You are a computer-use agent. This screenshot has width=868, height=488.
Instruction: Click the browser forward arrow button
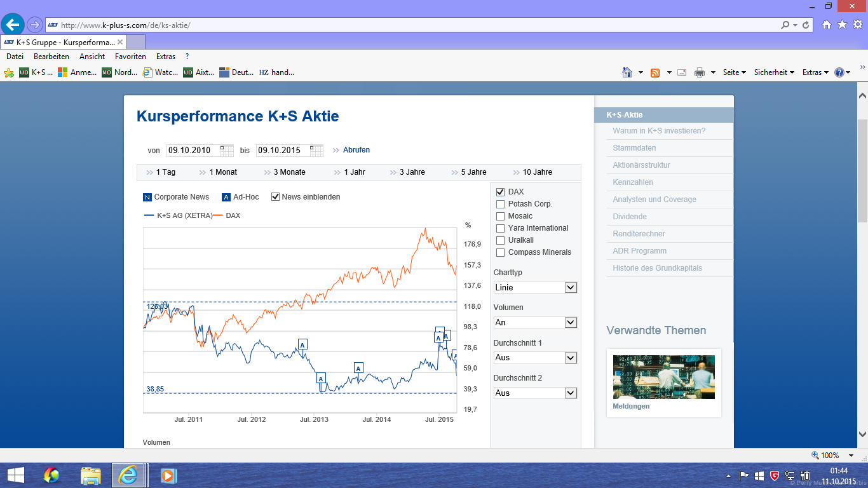(x=34, y=25)
